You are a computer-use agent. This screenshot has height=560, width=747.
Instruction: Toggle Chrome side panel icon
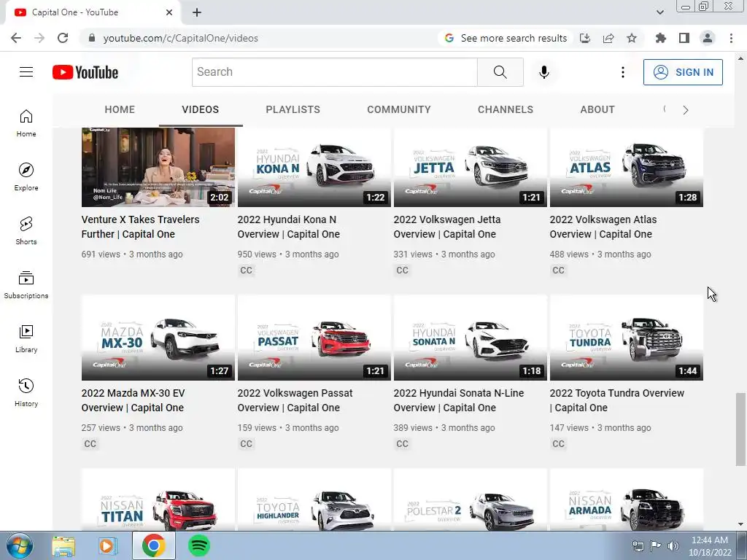point(684,38)
